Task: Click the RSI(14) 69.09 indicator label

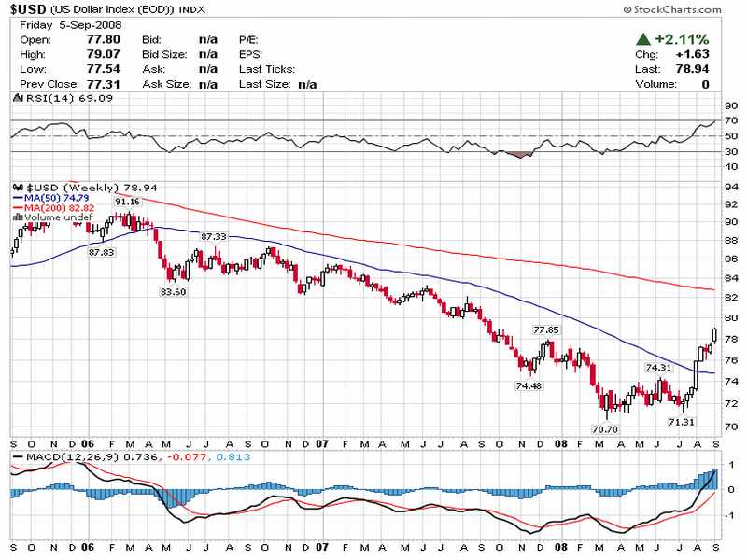Action: tap(68, 98)
